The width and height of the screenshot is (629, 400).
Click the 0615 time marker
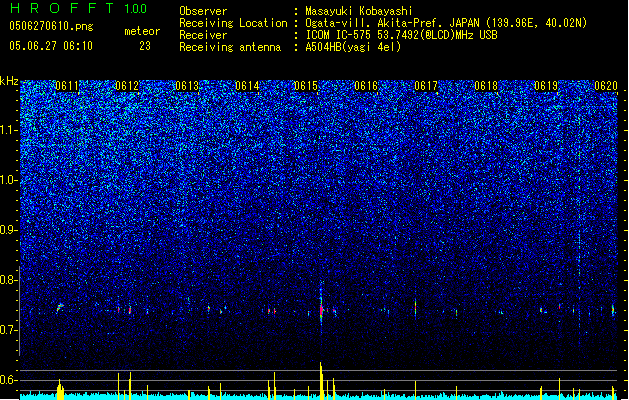click(x=306, y=86)
